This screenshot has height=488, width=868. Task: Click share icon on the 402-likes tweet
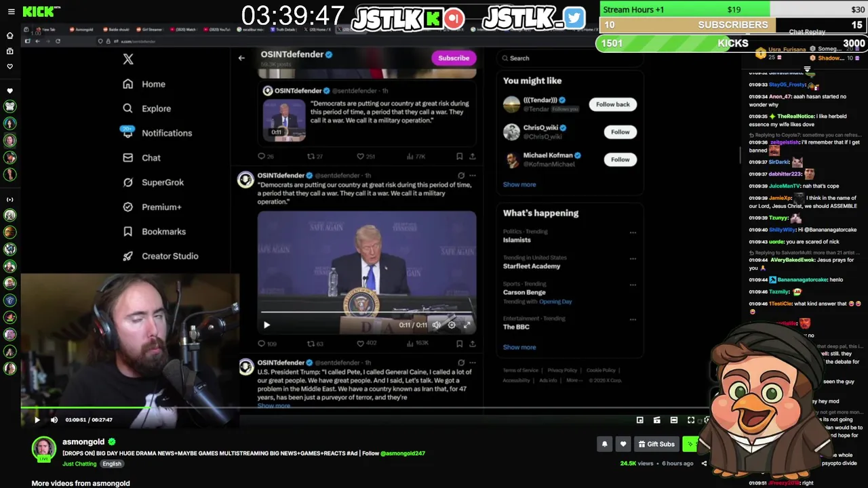click(x=473, y=344)
